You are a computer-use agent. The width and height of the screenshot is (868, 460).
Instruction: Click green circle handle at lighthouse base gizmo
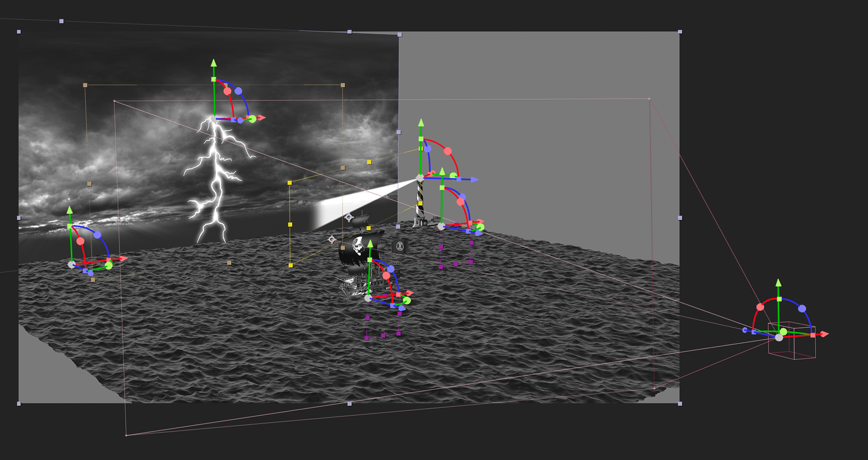480,228
